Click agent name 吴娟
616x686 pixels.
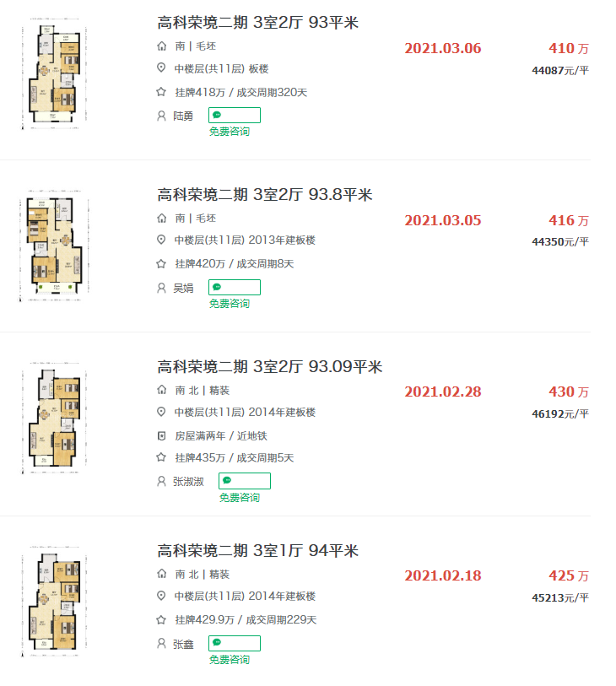(183, 288)
